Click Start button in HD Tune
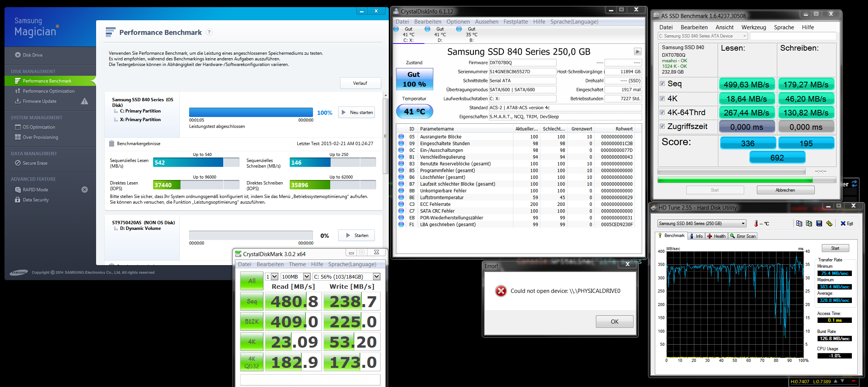This screenshot has width=868, height=387. [x=835, y=248]
